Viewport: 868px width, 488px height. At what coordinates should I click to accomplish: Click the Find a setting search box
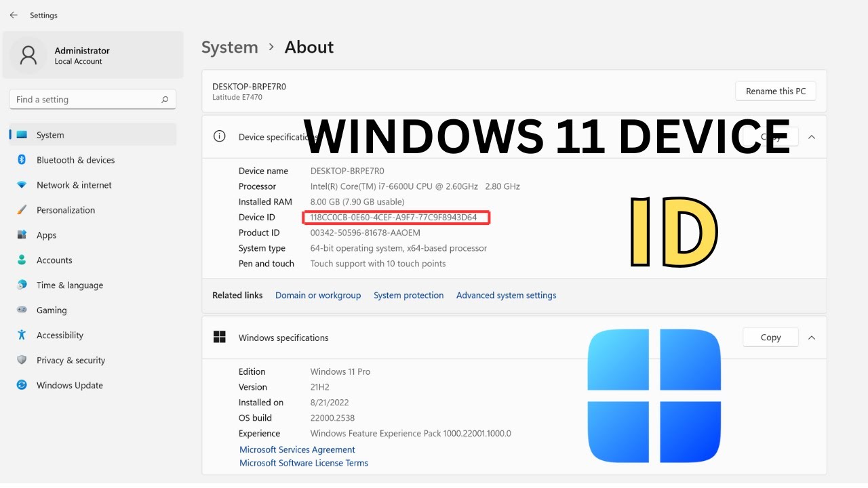pyautogui.click(x=93, y=100)
